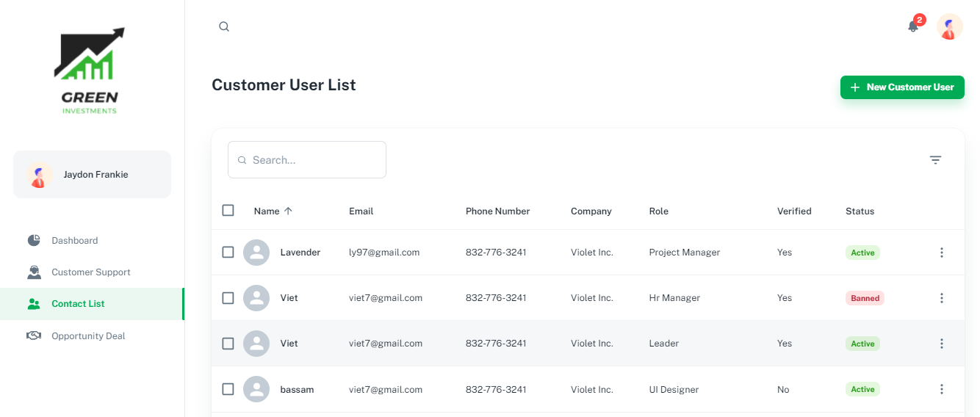Open the Dashboard pie chart icon
This screenshot has height=417, width=980.
[34, 241]
